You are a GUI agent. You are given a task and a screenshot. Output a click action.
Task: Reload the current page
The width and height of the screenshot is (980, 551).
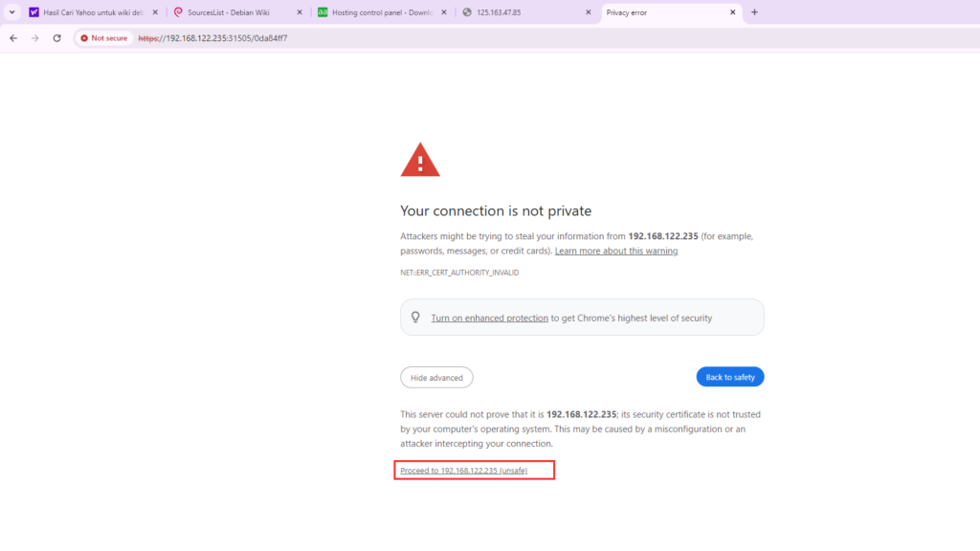click(57, 38)
